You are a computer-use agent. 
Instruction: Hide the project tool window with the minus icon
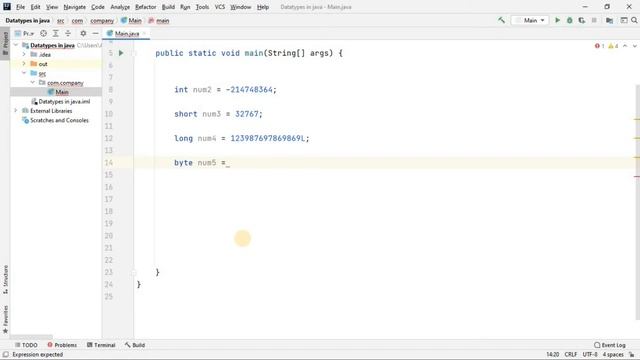point(96,33)
